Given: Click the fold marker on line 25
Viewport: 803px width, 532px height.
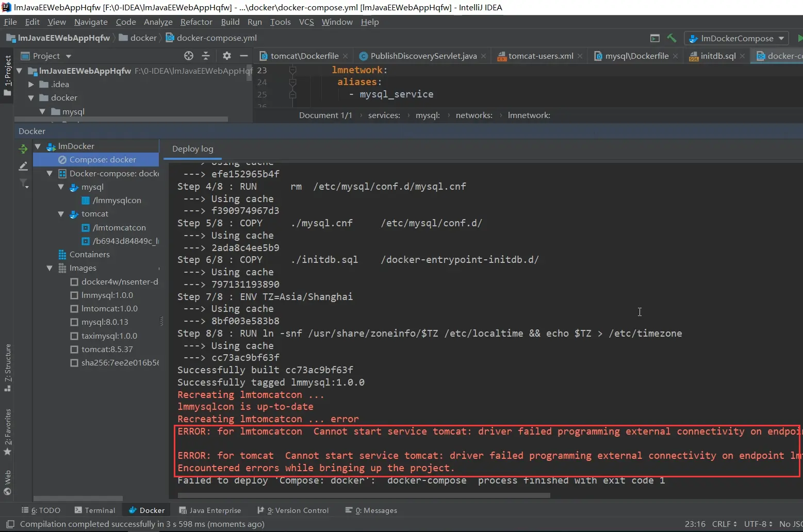Looking at the screenshot, I should pyautogui.click(x=292, y=94).
